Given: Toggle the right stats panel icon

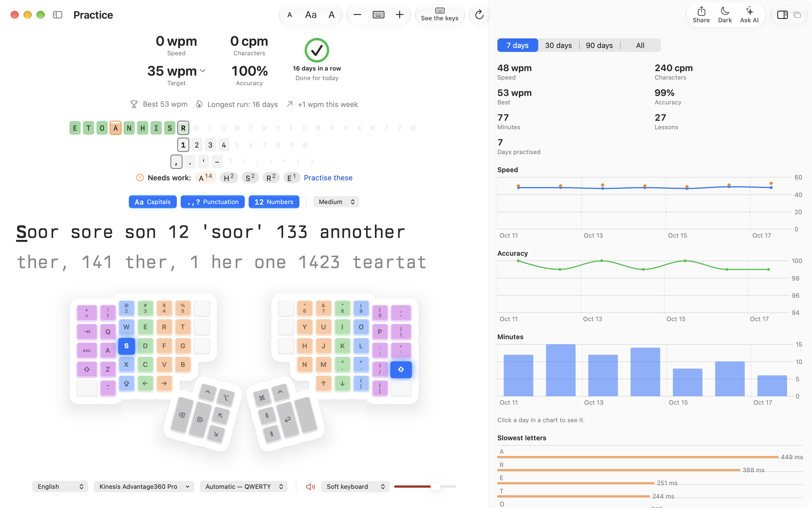Looking at the screenshot, I should [x=782, y=15].
